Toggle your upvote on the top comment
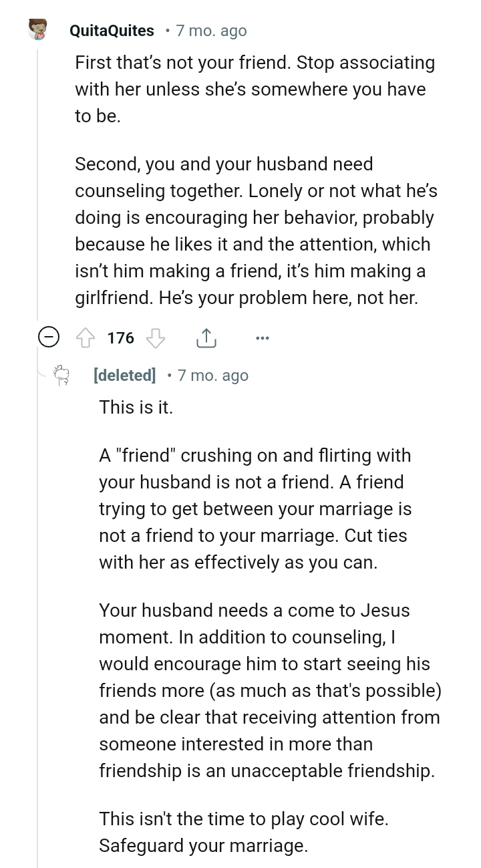Screen dimensions: 481x868 [x=87, y=338]
